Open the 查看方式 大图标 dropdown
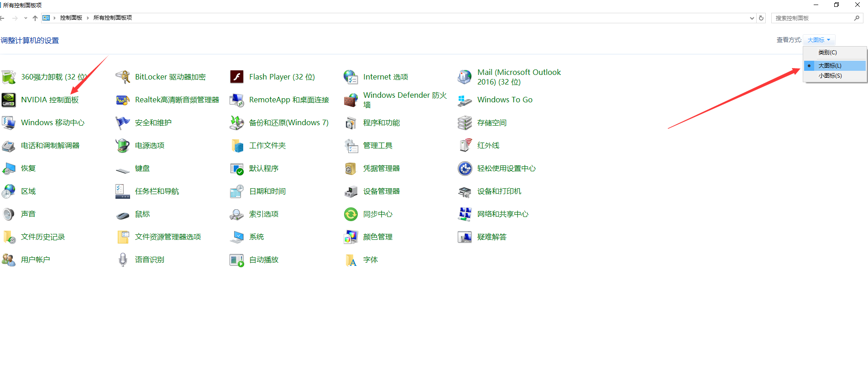Viewport: 868px width, 381px height. 819,40
